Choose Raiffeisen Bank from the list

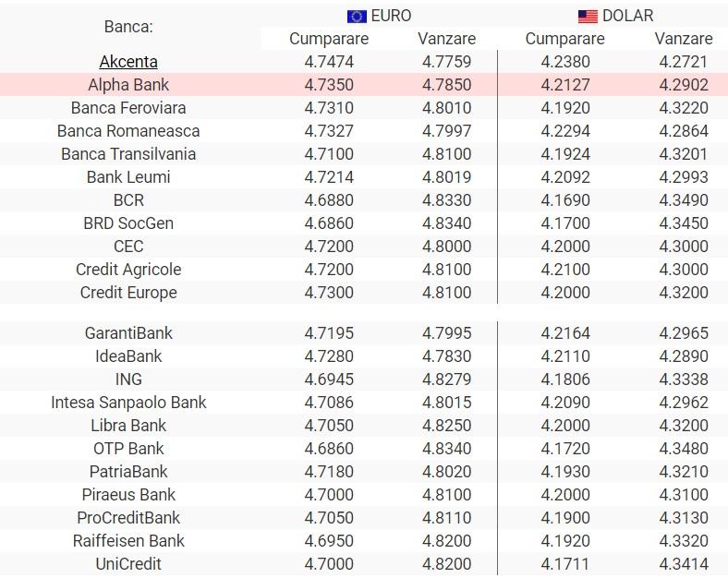[128, 541]
